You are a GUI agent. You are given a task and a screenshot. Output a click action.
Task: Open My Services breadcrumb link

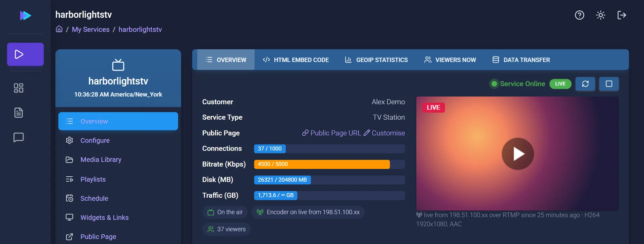tap(91, 29)
